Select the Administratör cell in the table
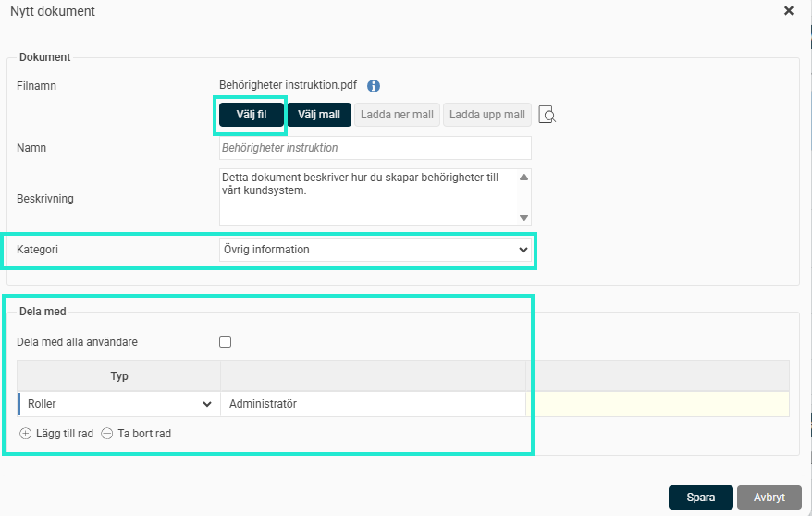 tap(372, 404)
